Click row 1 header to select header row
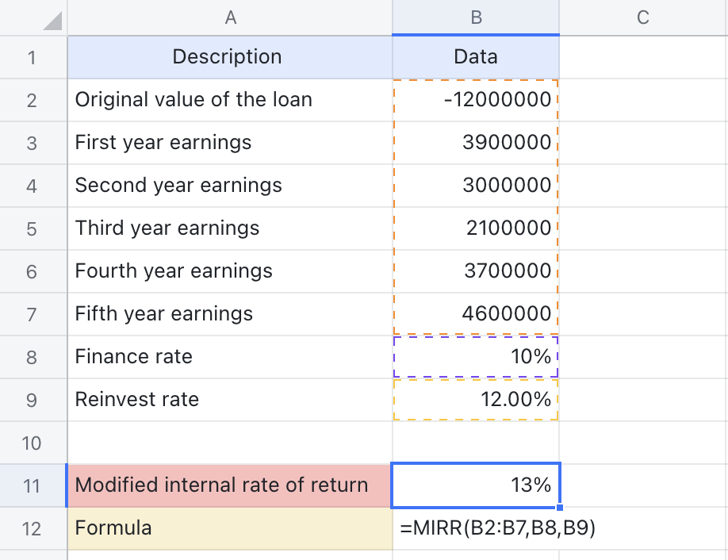728x560 pixels. coord(33,56)
